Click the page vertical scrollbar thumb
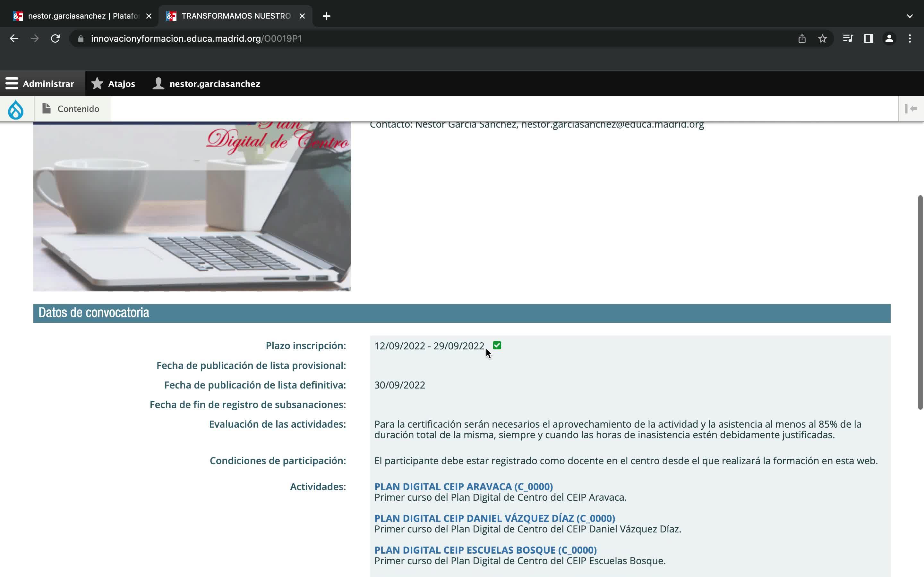 click(920, 302)
